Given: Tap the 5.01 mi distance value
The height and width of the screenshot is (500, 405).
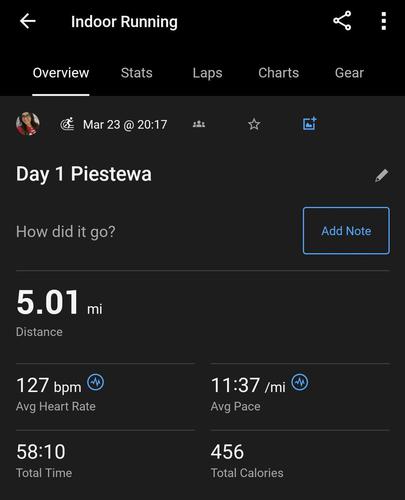Looking at the screenshot, I should pyautogui.click(x=59, y=303).
